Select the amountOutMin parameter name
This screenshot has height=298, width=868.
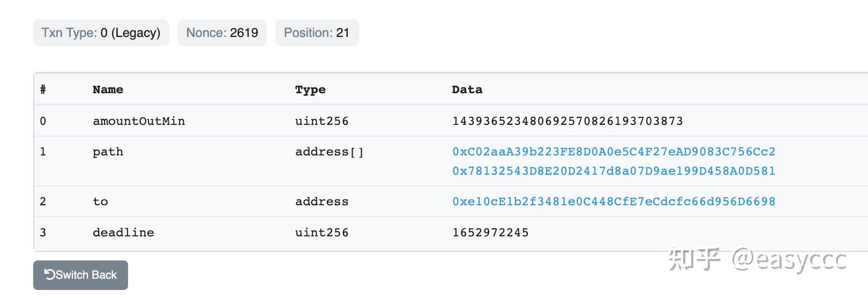click(x=139, y=121)
